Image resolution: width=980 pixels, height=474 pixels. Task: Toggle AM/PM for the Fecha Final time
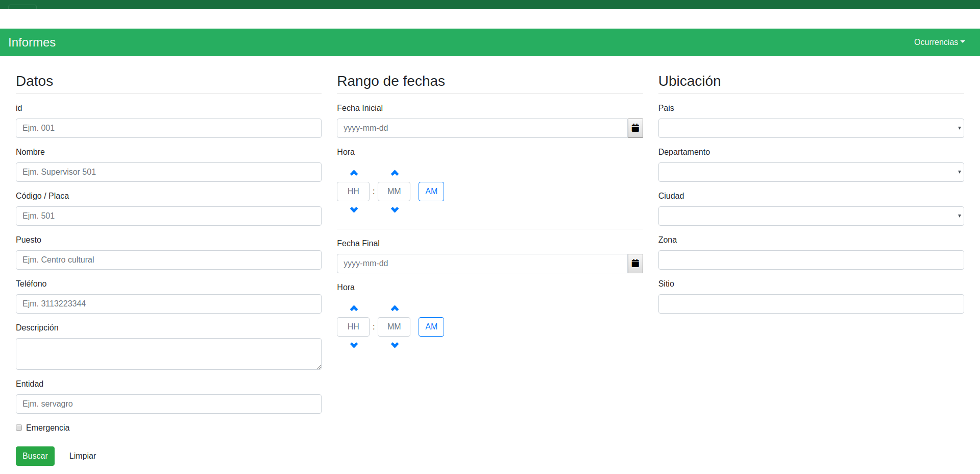(x=431, y=327)
